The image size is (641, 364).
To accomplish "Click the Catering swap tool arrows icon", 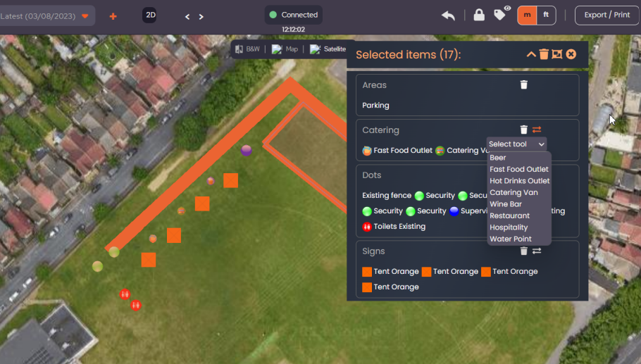I will pyautogui.click(x=537, y=130).
